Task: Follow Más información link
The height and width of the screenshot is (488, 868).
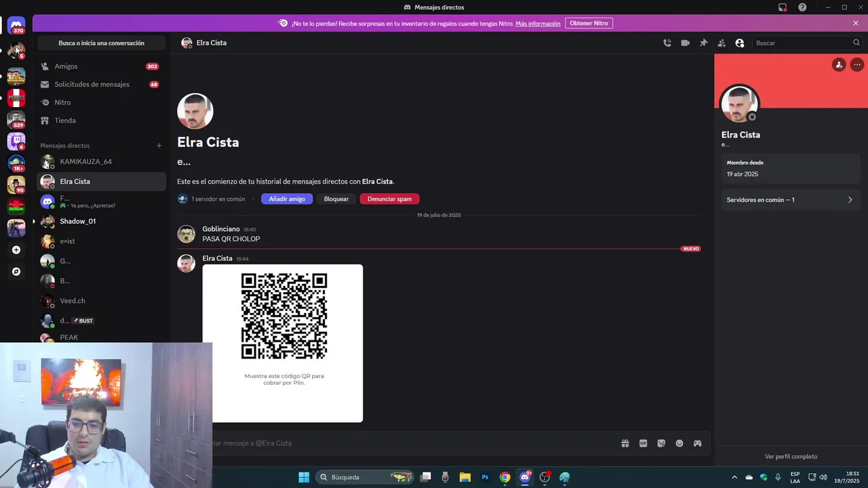Action: pos(538,24)
